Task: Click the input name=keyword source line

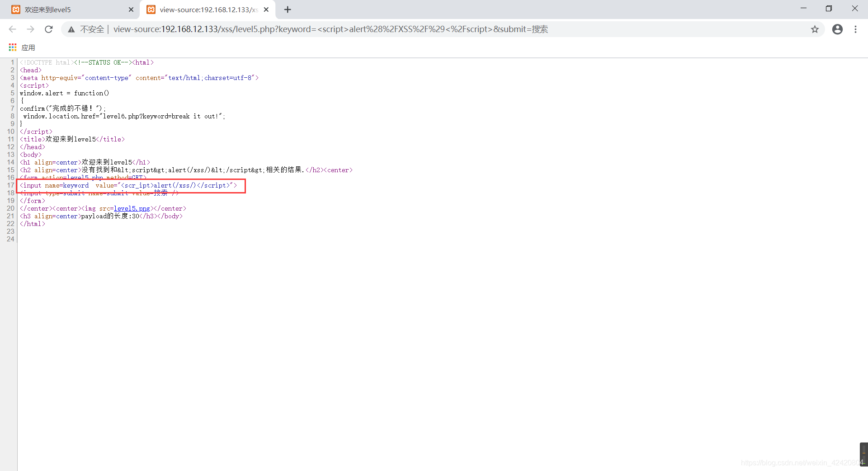Action: (x=128, y=185)
